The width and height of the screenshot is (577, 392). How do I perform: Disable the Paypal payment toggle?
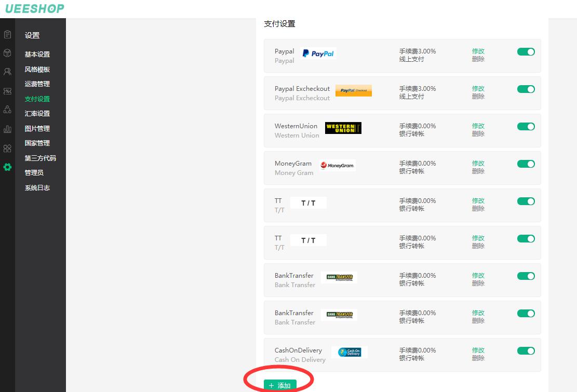pos(526,52)
